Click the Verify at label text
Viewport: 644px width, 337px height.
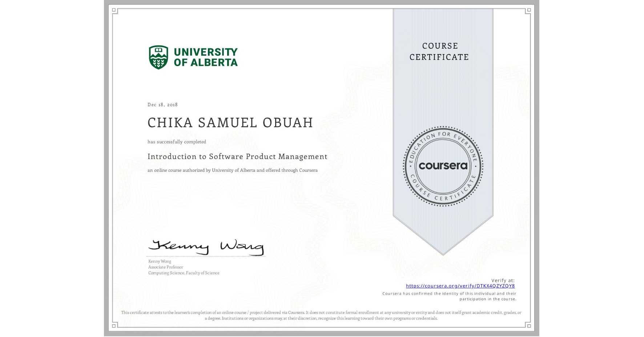pos(503,280)
